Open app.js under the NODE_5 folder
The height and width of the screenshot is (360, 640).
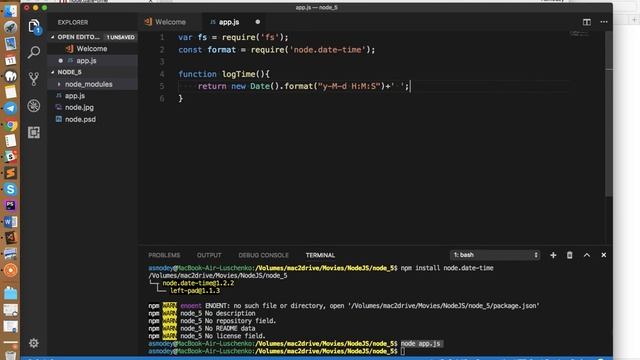[x=75, y=96]
